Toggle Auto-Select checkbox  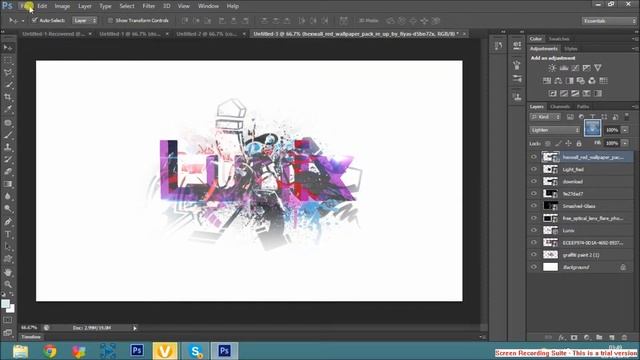(35, 20)
